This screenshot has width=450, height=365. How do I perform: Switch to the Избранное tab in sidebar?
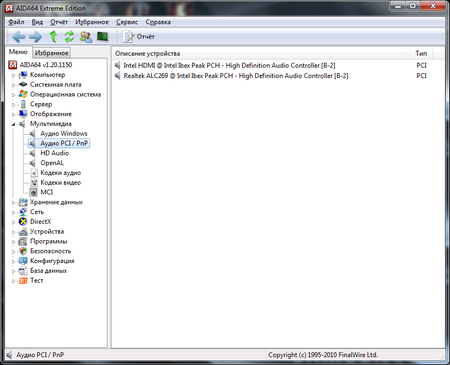(x=52, y=53)
